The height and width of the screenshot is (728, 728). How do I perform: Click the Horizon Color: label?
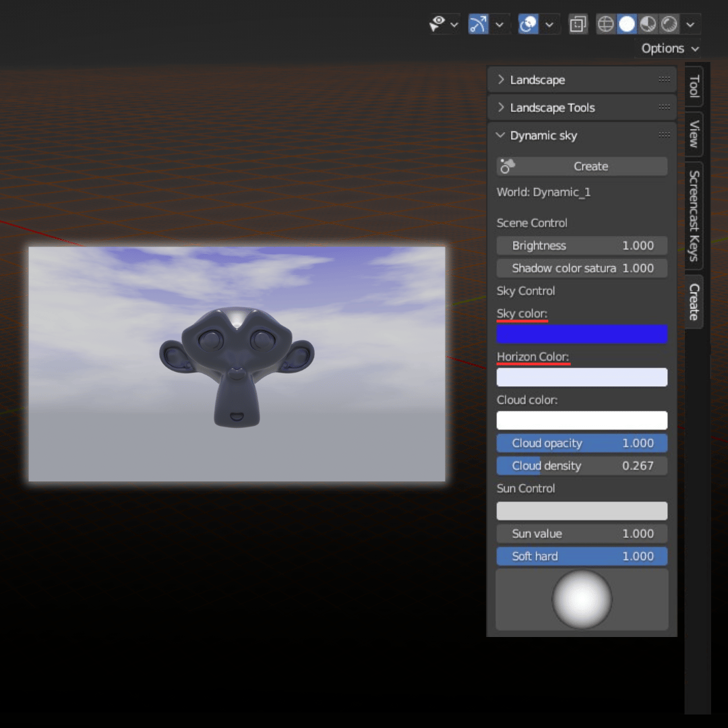(x=533, y=357)
